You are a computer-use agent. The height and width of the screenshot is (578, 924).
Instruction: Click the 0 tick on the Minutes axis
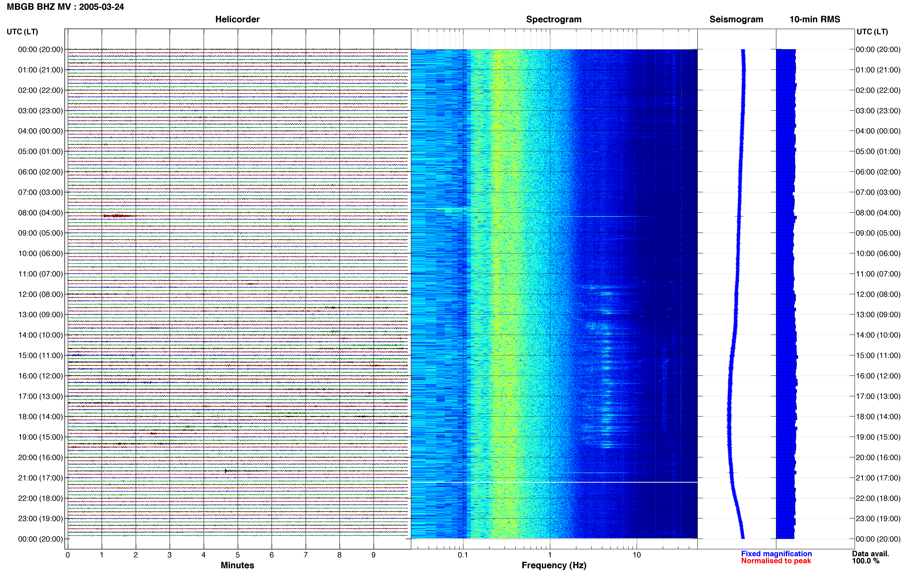pos(68,555)
